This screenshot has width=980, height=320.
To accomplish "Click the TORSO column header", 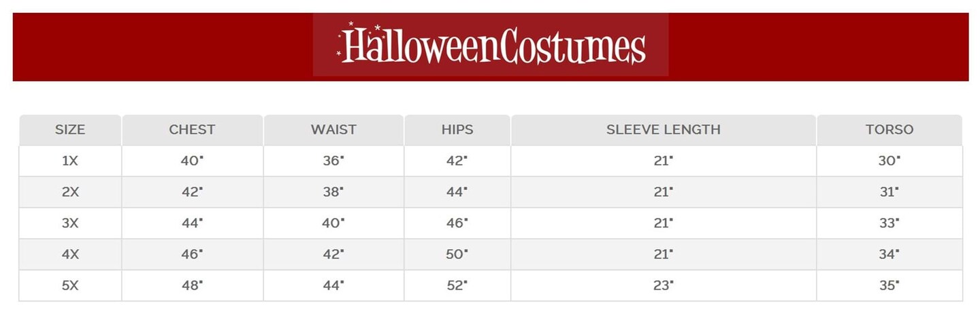I will coord(889,129).
